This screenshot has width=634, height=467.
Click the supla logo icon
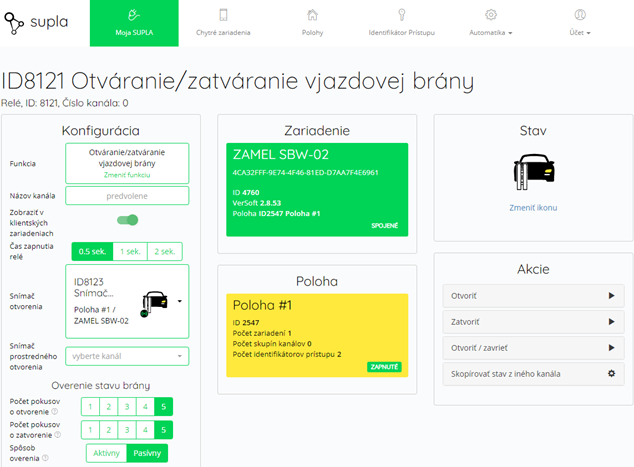pos(14,23)
